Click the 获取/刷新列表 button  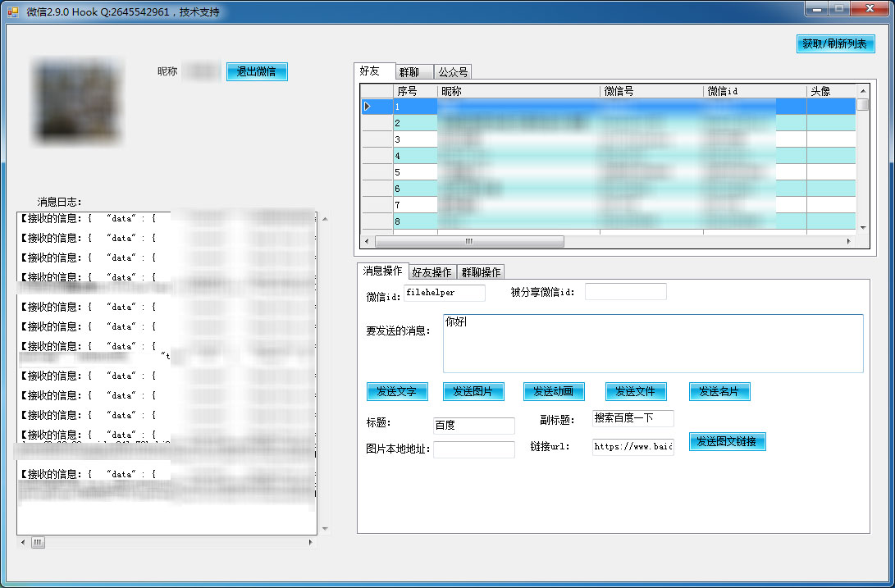click(x=835, y=44)
